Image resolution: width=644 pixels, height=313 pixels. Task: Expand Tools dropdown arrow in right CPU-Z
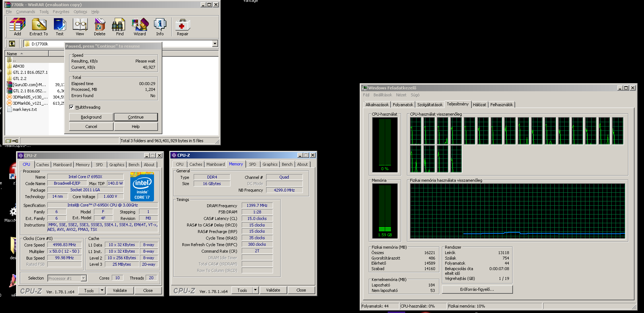pyautogui.click(x=256, y=290)
